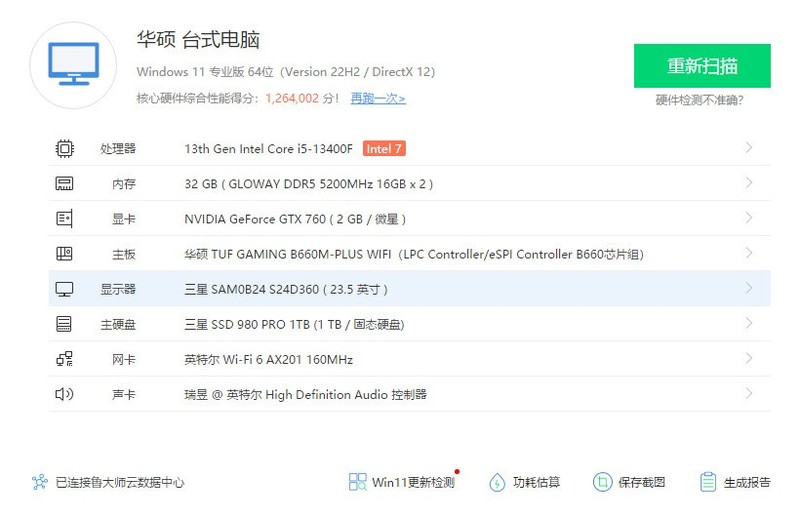Click the 功耗估算 power droplet icon

coord(497,482)
